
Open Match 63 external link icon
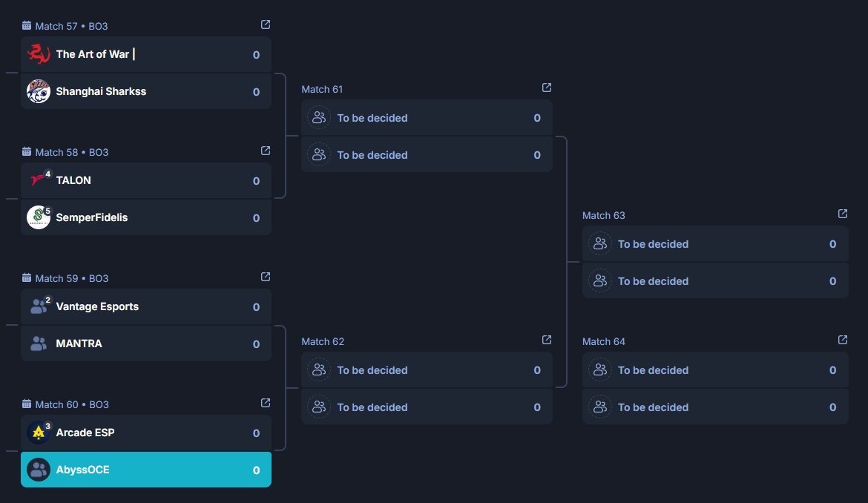843,214
